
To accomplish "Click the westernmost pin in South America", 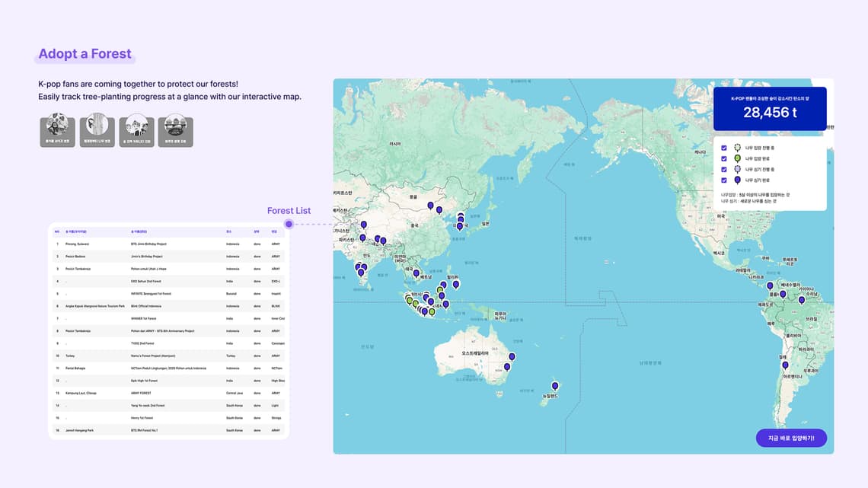I will pos(770,286).
